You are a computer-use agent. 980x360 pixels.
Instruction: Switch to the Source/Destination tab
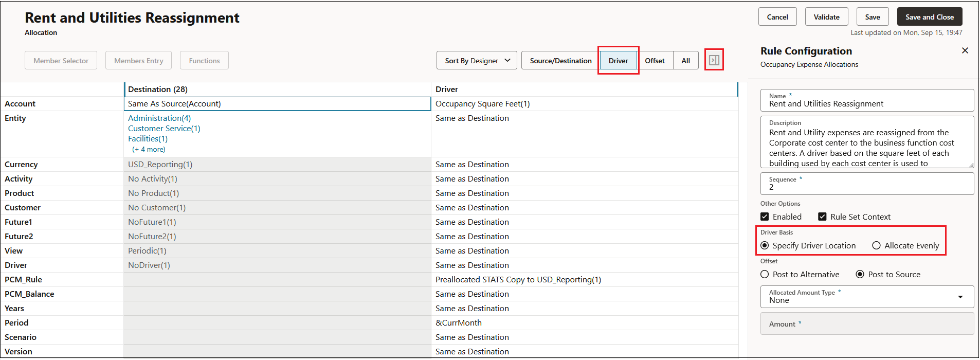(560, 61)
